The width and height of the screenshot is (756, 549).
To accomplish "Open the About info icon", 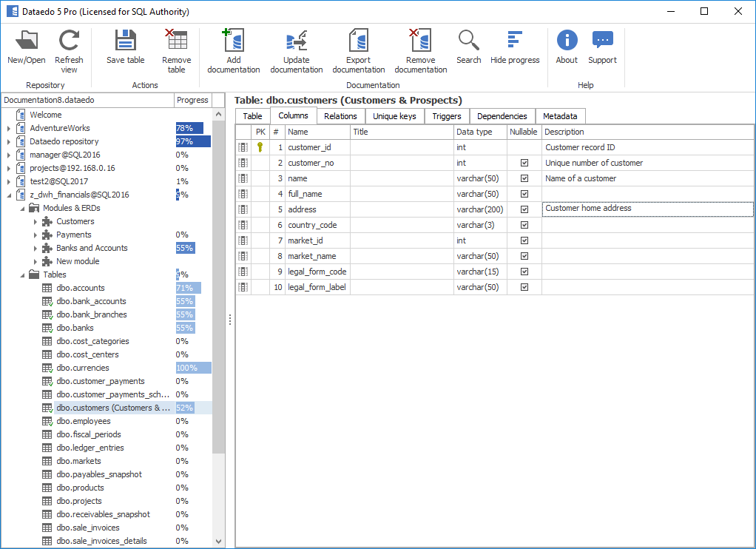I will pyautogui.click(x=567, y=41).
